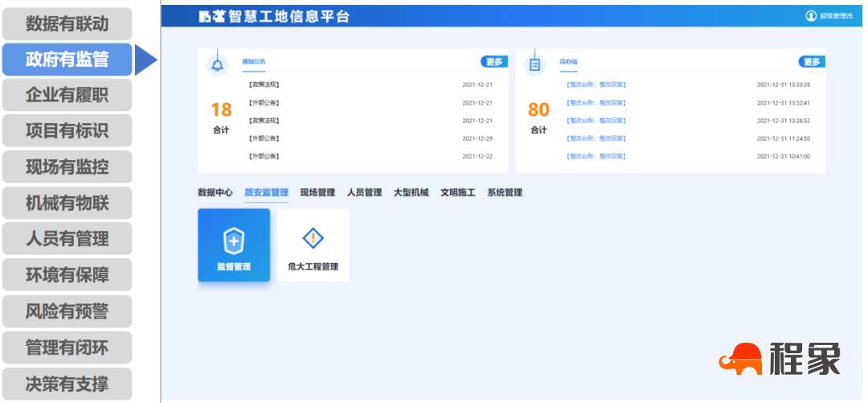Go to the 大型机械 tab
868x403 pixels.
coord(411,193)
